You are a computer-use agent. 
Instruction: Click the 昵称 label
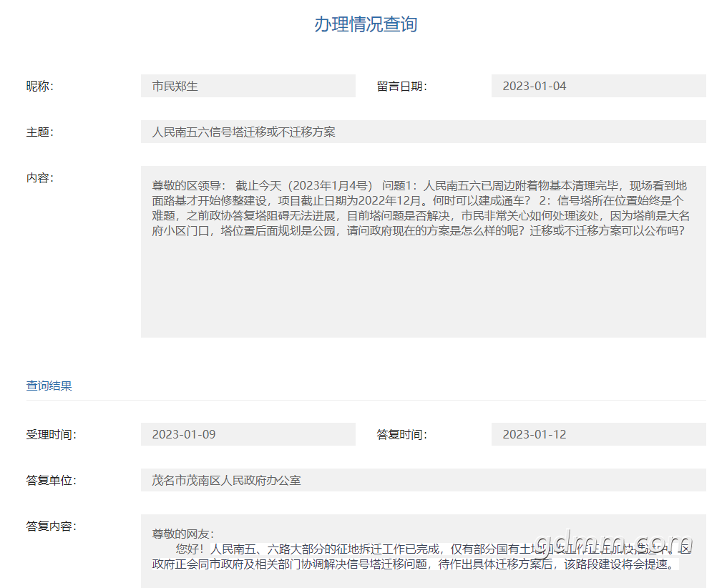click(x=40, y=87)
